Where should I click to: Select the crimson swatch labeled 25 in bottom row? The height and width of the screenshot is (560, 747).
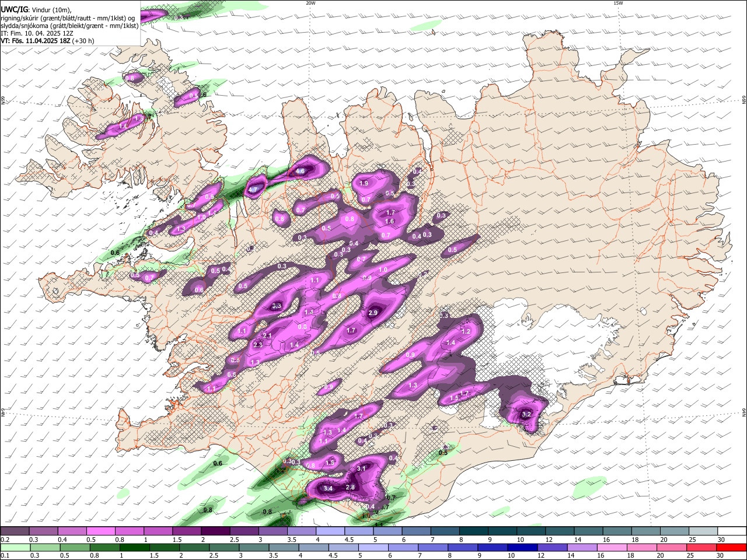[701, 548]
